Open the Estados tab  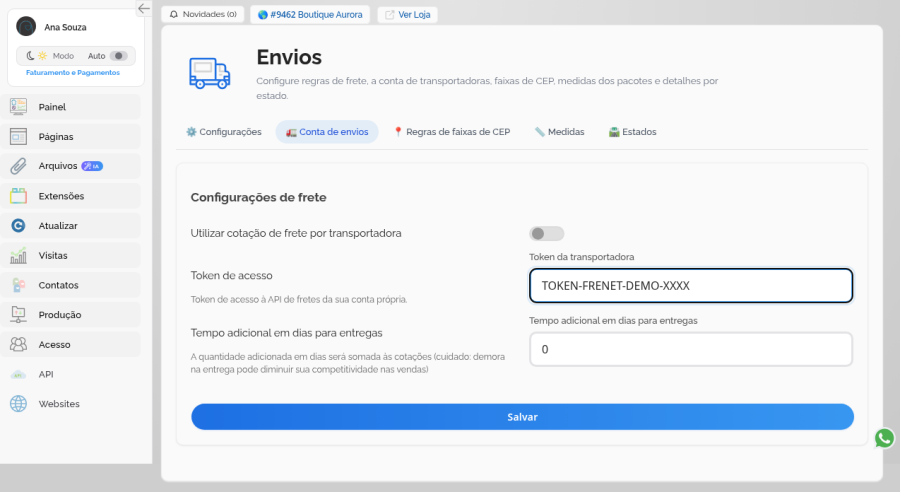(633, 132)
